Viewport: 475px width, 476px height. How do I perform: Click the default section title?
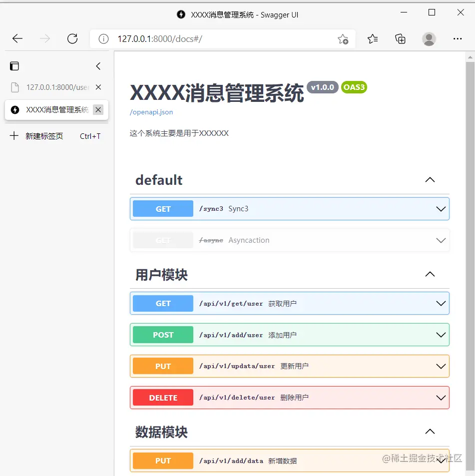click(x=159, y=180)
